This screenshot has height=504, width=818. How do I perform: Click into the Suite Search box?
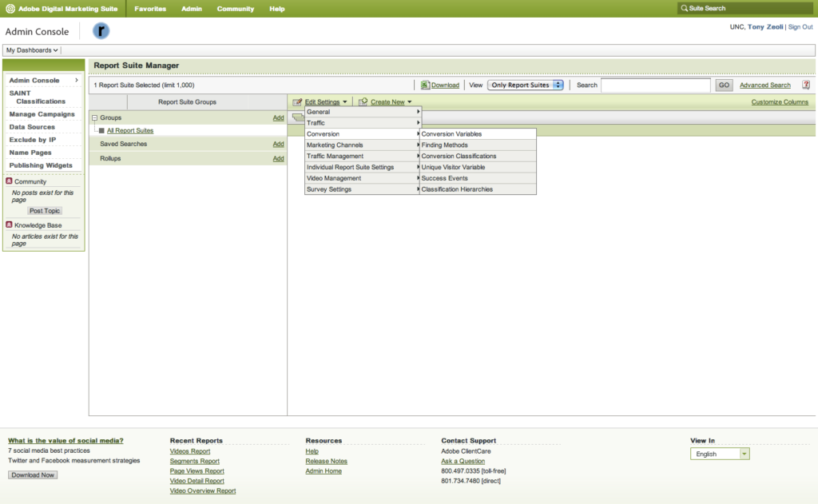745,8
